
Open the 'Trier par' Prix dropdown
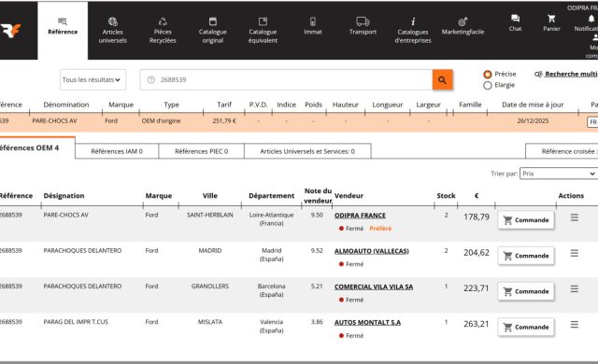pyautogui.click(x=559, y=174)
